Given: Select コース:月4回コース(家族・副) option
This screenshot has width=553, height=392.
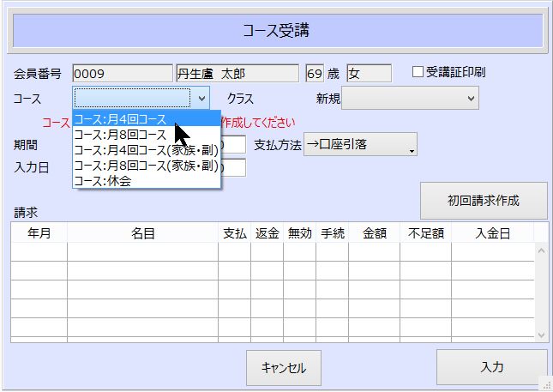Looking at the screenshot, I should 146,150.
